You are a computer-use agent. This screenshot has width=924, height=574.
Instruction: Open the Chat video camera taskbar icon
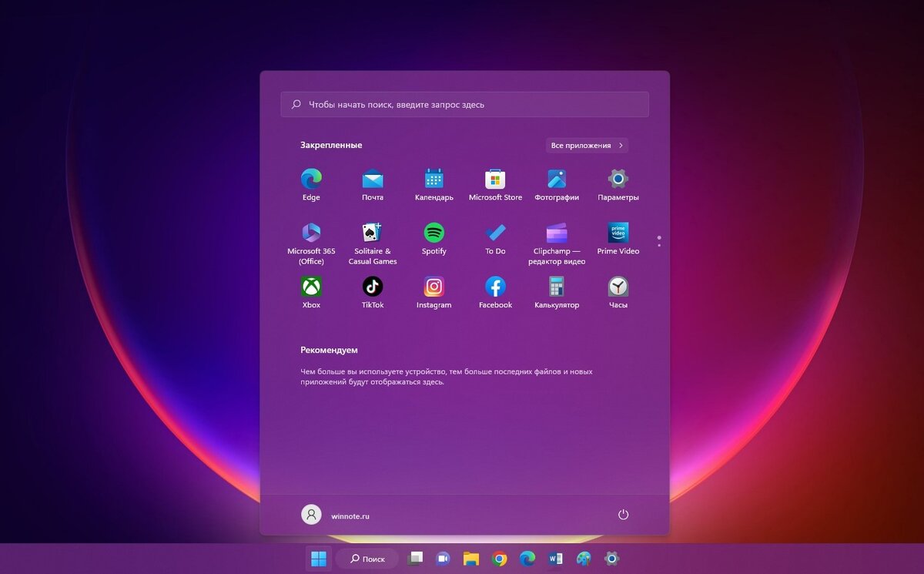point(443,559)
